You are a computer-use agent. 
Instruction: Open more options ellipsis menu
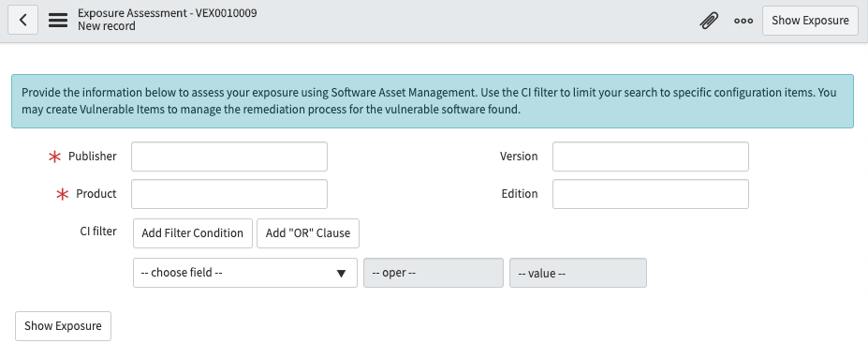coord(743,21)
